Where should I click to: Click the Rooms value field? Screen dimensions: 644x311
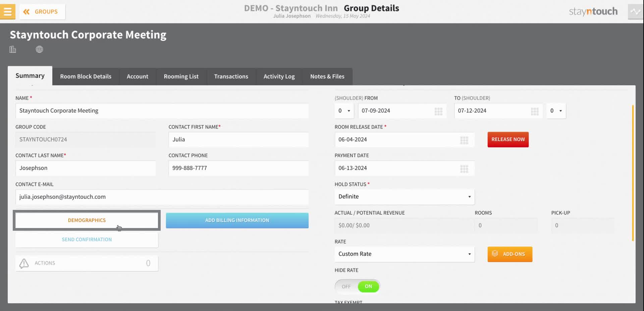pyautogui.click(x=506, y=226)
